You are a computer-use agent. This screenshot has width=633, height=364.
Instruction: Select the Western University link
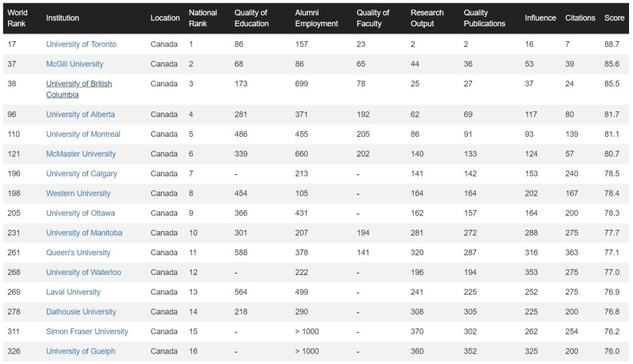pos(79,194)
